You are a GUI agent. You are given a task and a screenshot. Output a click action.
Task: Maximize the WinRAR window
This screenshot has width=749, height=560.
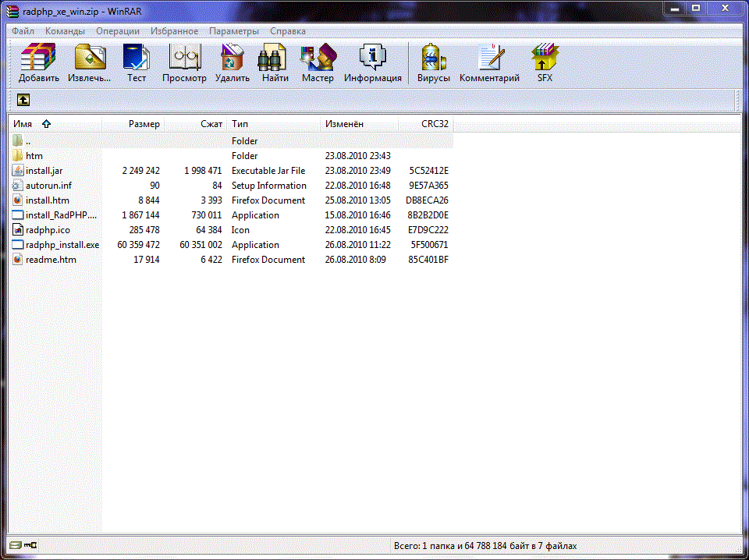[697, 8]
